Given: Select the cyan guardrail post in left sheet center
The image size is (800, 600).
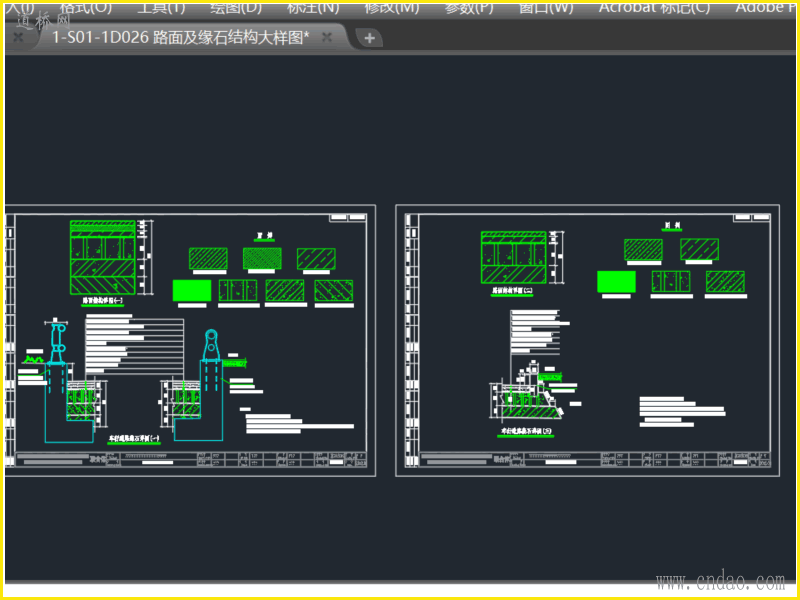Looking at the screenshot, I should tap(211, 345).
